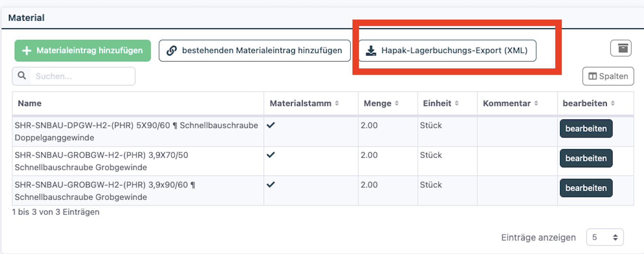Click the magnifier search icon
This screenshot has height=254, width=644.
[x=22, y=76]
